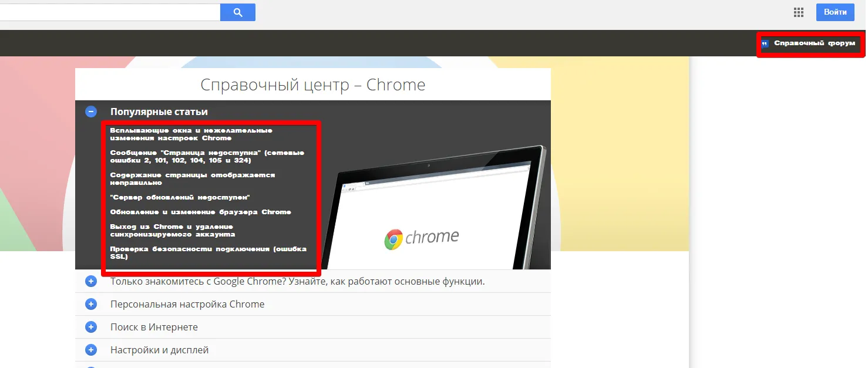Click the blue search magnifier button
This screenshot has width=868, height=368.
[x=238, y=12]
